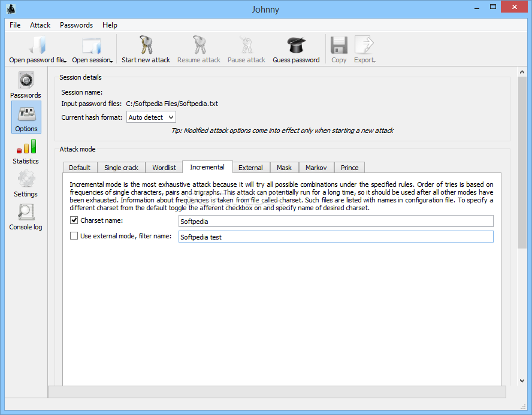Viewport: 532px width, 415px height.
Task: Close the Johnny window
Action: (515, 7)
